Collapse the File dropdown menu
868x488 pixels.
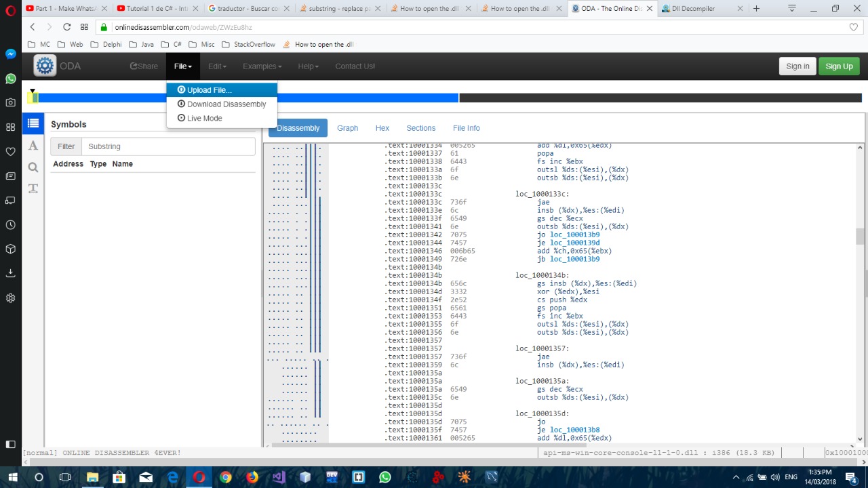tap(182, 66)
